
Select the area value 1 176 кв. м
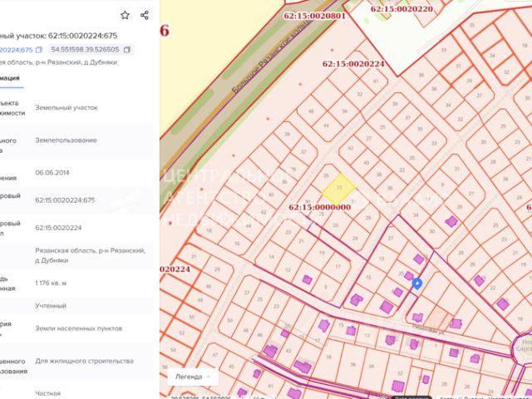pyautogui.click(x=51, y=283)
